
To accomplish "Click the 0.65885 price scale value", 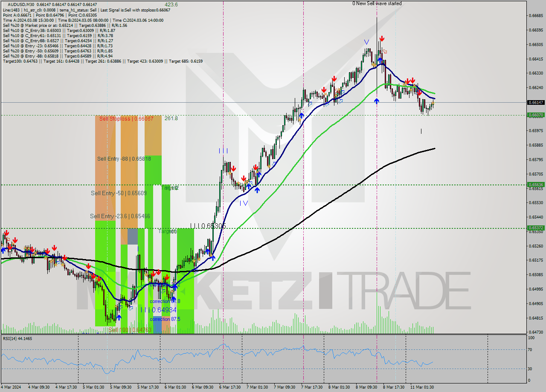I will [x=536, y=145].
